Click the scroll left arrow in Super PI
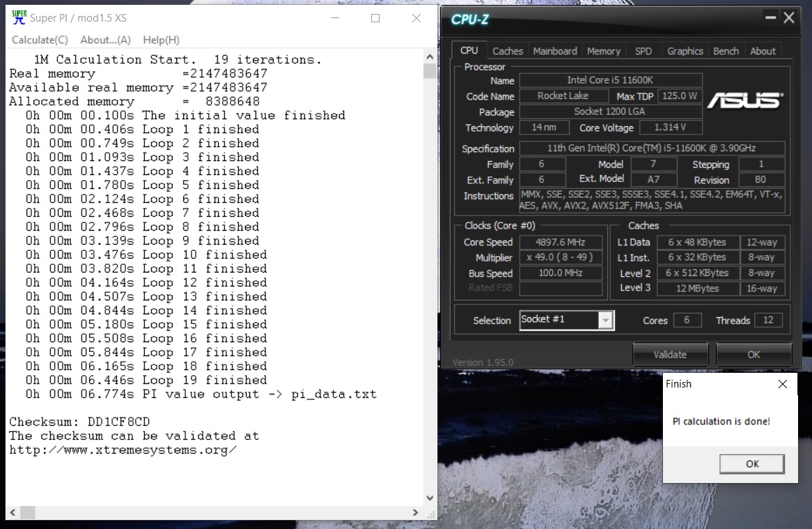The width and height of the screenshot is (812, 529). click(13, 512)
